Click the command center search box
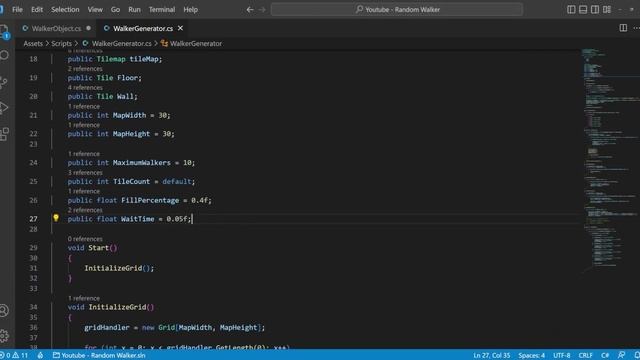The height and width of the screenshot is (360, 640). [x=397, y=9]
